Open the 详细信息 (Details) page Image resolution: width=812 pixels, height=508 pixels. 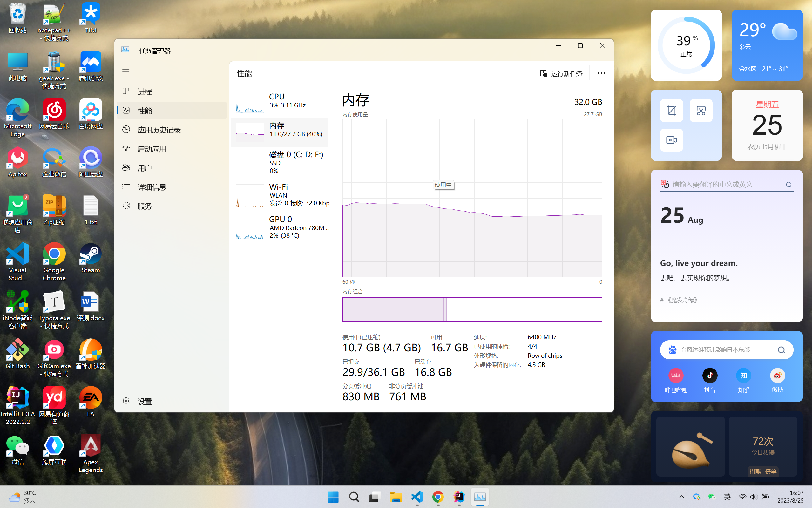(x=172, y=187)
